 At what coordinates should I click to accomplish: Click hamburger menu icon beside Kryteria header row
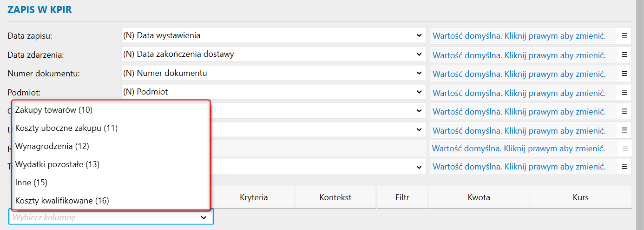coord(624,167)
